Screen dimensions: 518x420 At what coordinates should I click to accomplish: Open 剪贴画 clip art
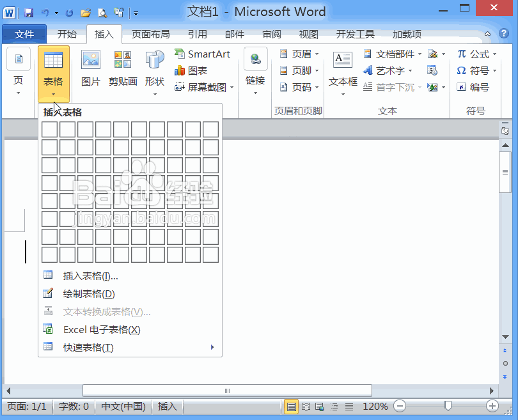tap(123, 68)
